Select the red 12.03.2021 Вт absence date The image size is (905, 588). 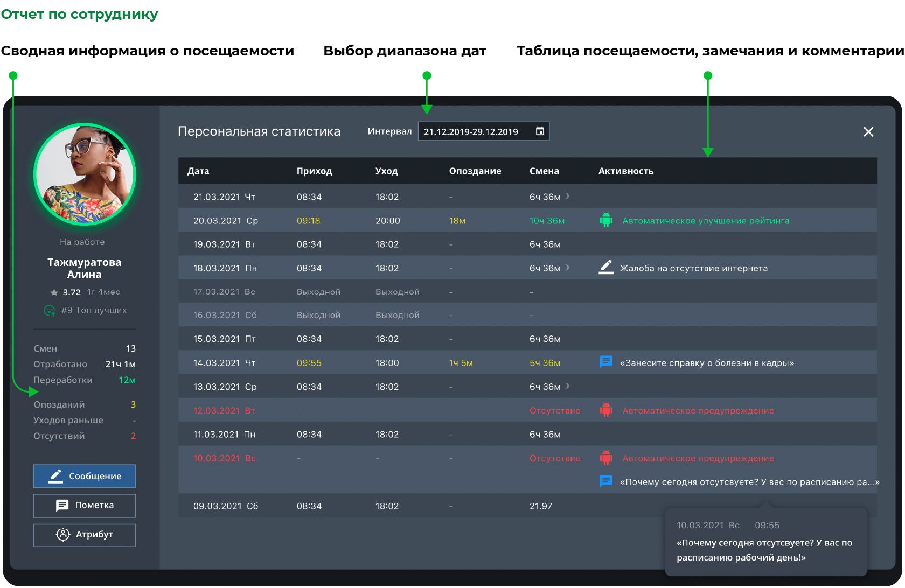(224, 410)
